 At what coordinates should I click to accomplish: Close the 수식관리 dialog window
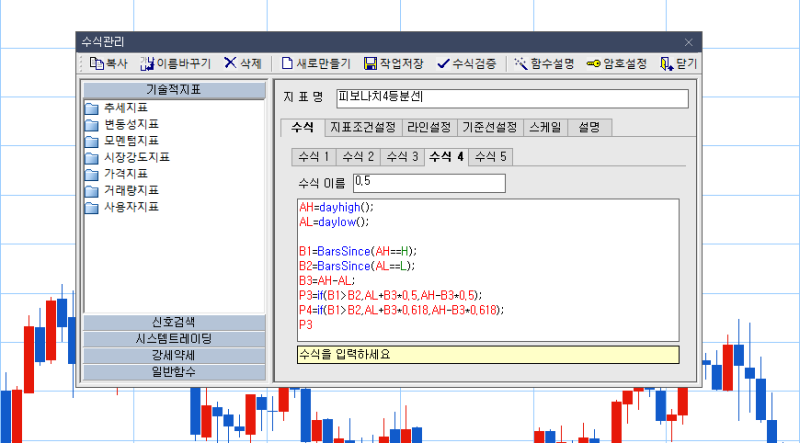tap(688, 42)
